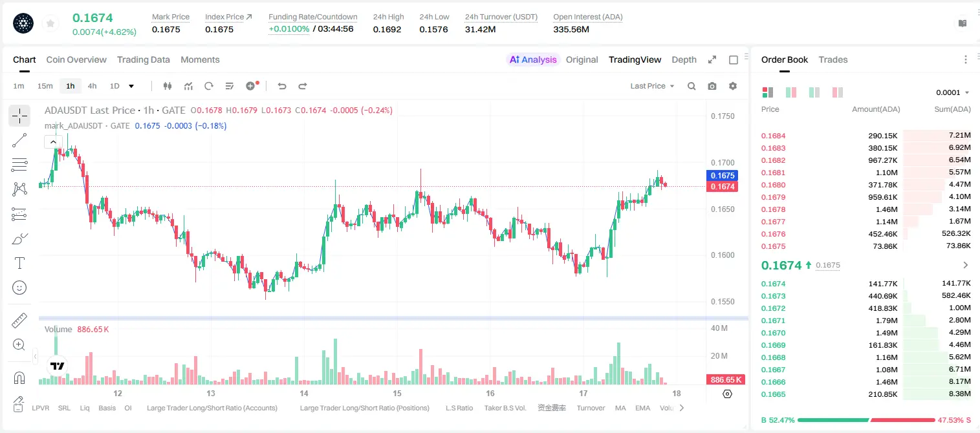This screenshot has height=433, width=980.
Task: Switch to the Trades tab
Action: 833,59
